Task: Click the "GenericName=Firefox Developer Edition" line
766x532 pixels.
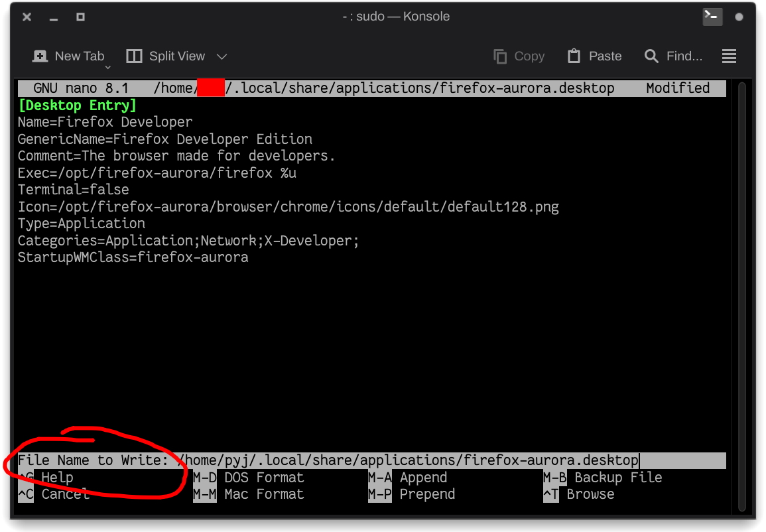Action: [165, 139]
